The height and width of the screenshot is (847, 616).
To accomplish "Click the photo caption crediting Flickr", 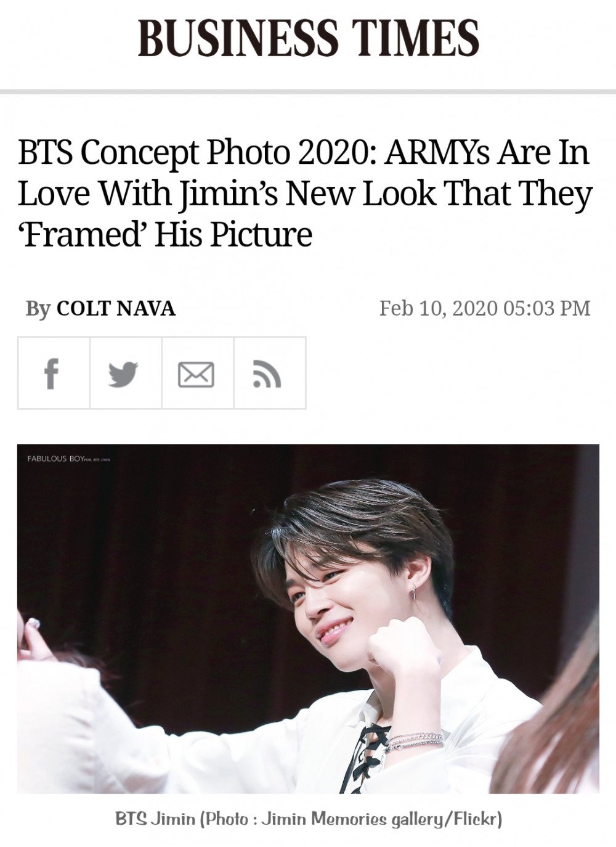I will (x=309, y=819).
